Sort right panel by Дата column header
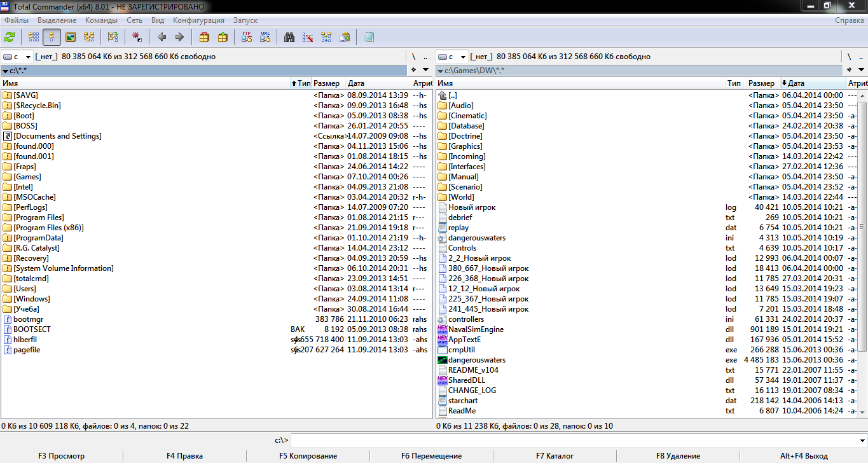This screenshot has height=463, width=868. (x=813, y=83)
